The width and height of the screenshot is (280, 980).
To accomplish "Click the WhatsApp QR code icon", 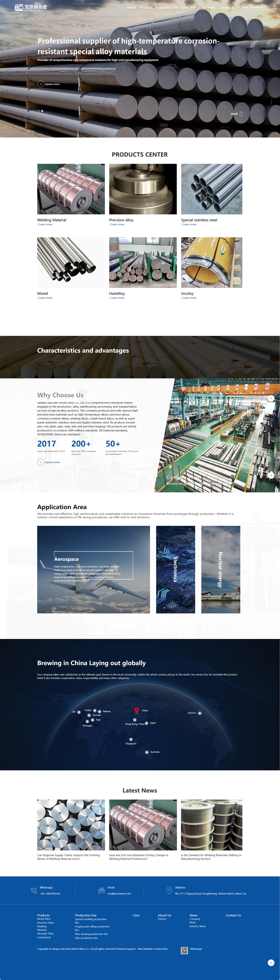I will point(184,950).
